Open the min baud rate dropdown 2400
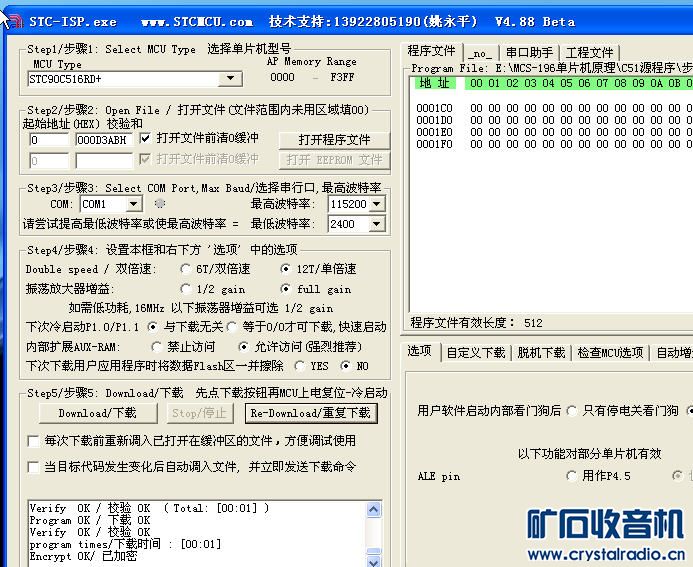 point(377,224)
